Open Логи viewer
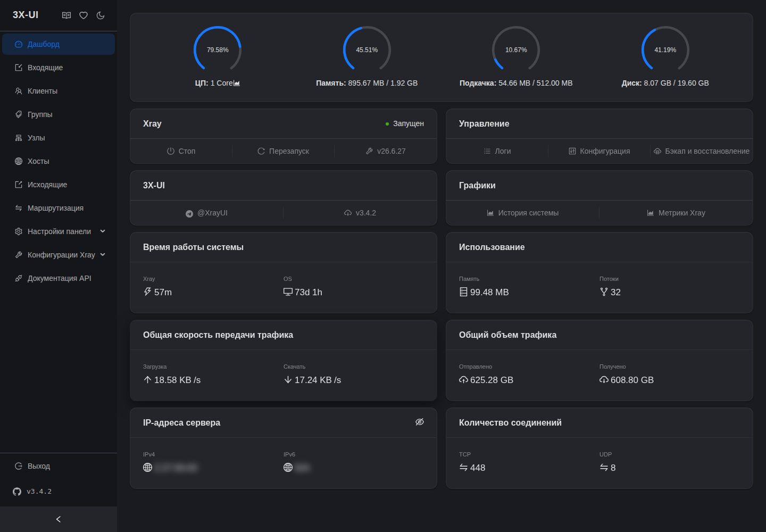The width and height of the screenshot is (766, 532). [497, 151]
